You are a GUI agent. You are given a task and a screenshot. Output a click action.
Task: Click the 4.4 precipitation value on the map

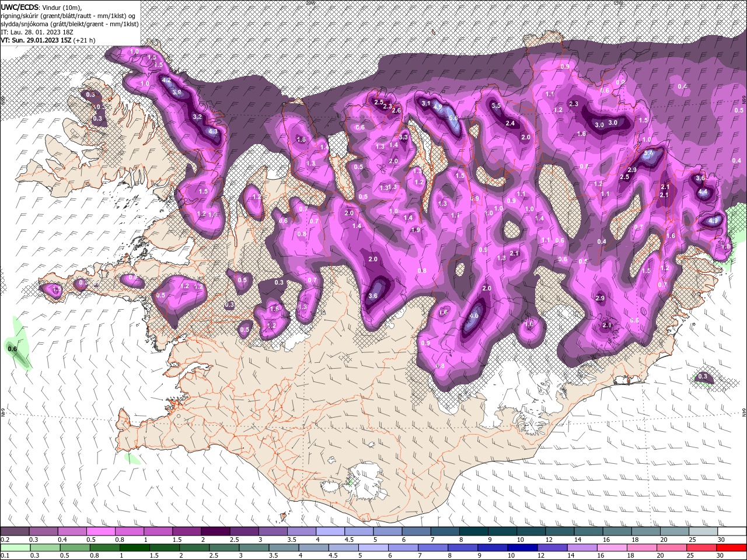[703, 191]
